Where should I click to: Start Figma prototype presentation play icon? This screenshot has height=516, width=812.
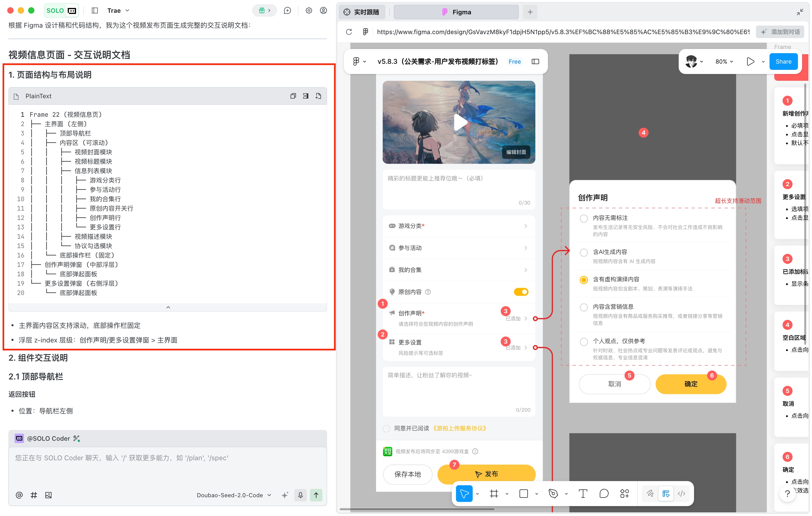[x=750, y=62]
